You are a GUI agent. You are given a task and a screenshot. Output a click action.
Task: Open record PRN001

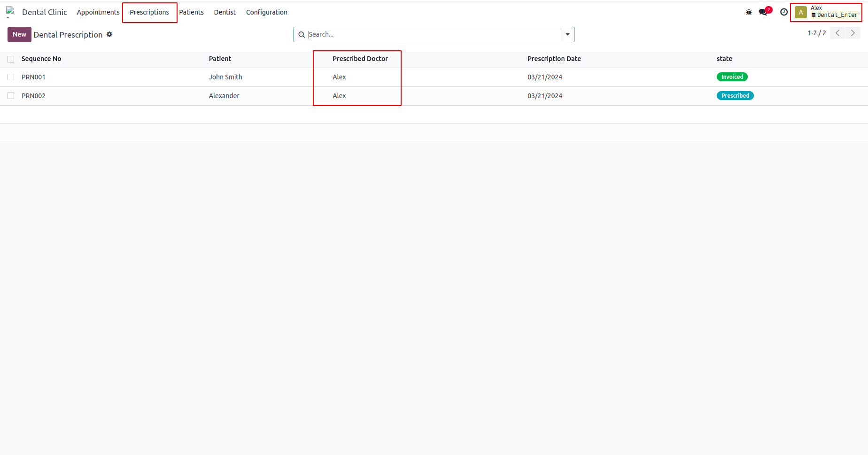click(33, 77)
